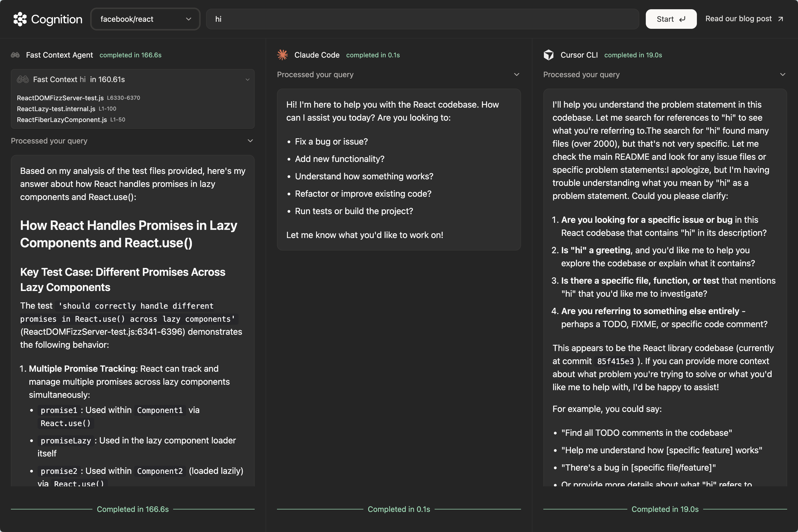The image size is (798, 532).
Task: Click the enter-key icon in Start button
Action: pos(682,19)
